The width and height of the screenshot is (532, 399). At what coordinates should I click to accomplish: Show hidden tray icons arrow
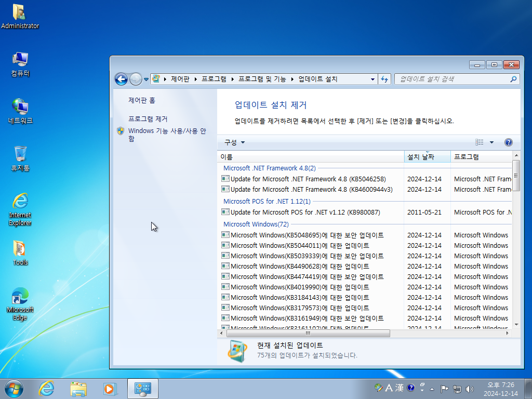432,389
